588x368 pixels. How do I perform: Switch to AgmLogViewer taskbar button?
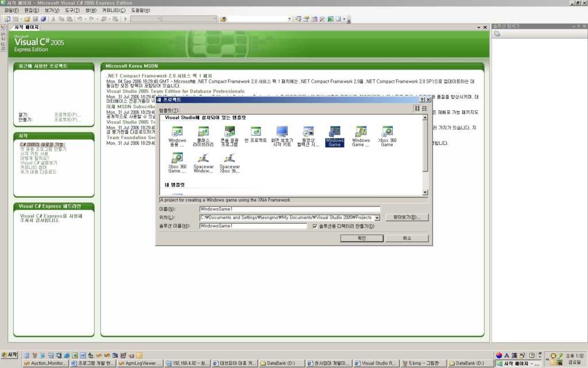point(140,363)
